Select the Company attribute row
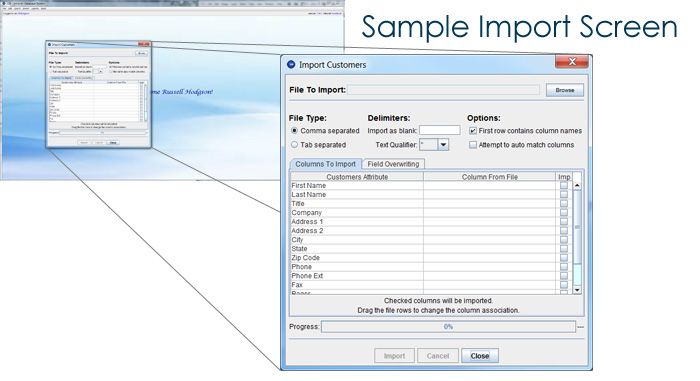 357,213
